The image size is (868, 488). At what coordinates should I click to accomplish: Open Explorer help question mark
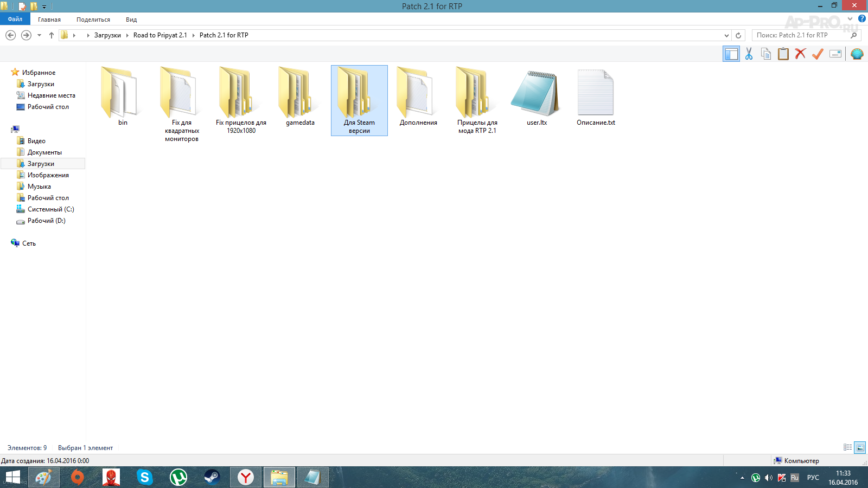[x=861, y=19]
